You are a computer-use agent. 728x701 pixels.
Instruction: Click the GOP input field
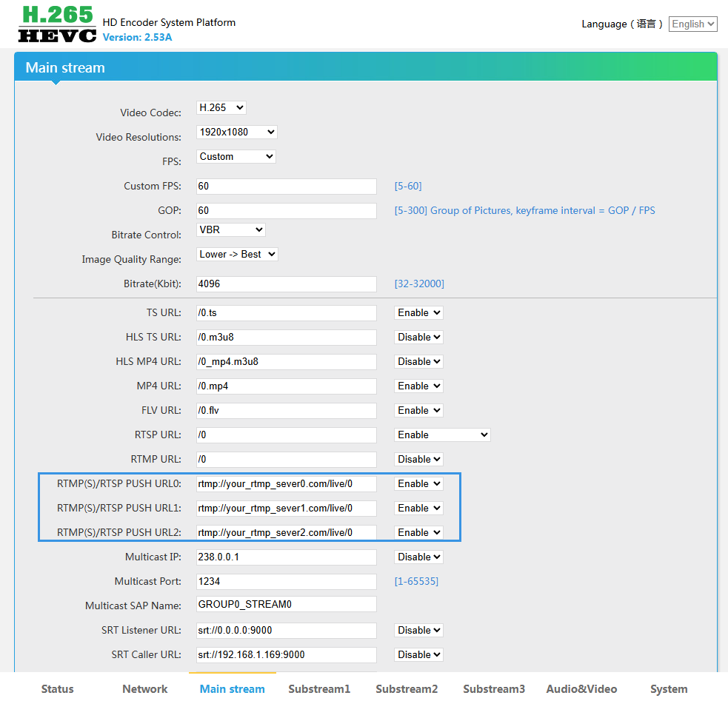click(286, 211)
